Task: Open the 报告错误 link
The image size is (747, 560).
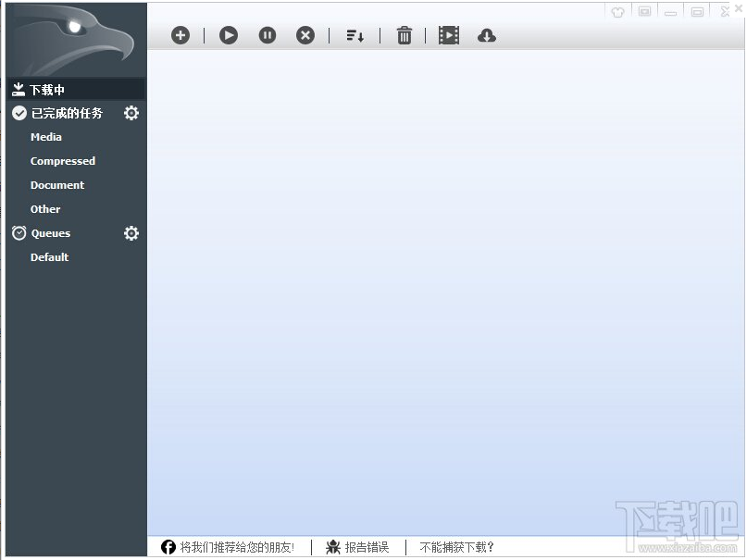Action: 367,548
